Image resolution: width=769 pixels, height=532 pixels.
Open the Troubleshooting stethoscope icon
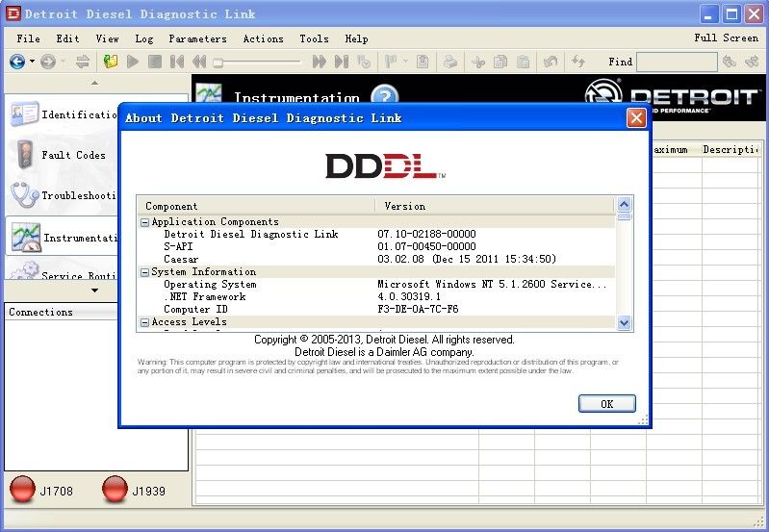tap(24, 194)
